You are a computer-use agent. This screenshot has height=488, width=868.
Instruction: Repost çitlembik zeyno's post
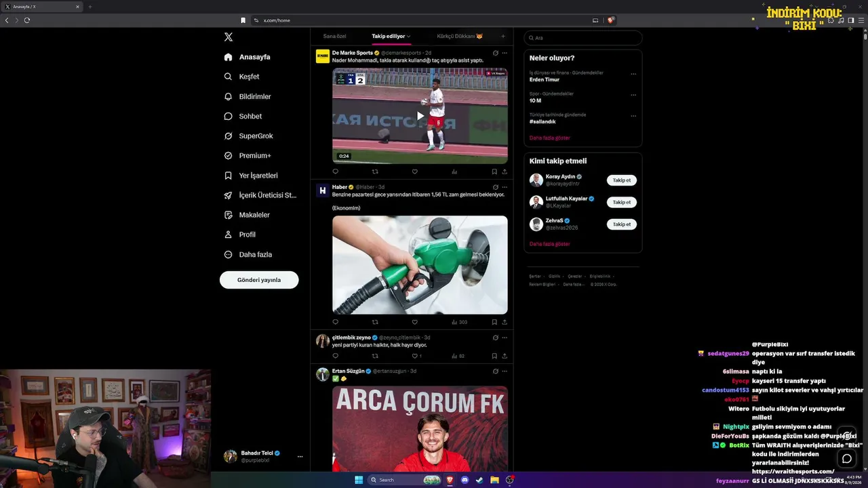pyautogui.click(x=375, y=356)
